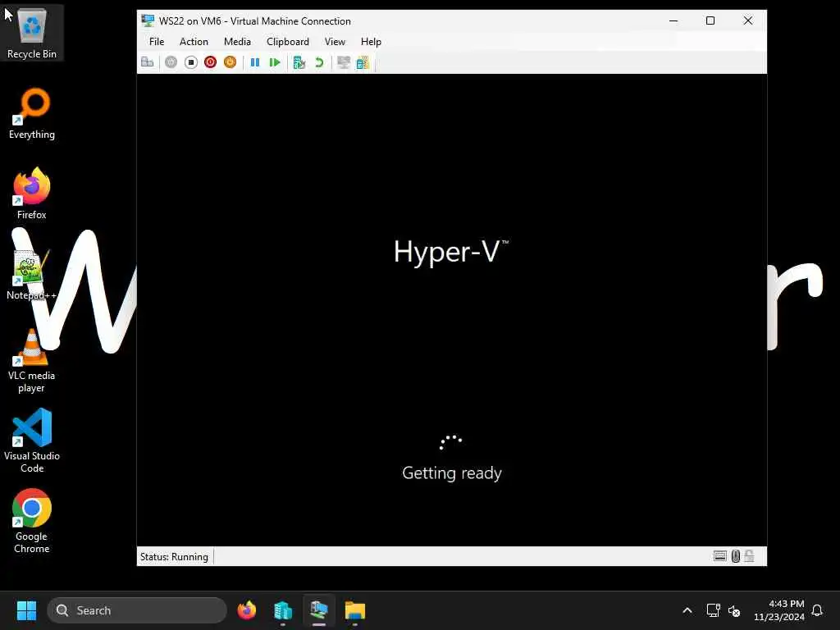Select the Recycle Bin desktop icon
Image resolution: width=840 pixels, height=630 pixels.
[32, 33]
